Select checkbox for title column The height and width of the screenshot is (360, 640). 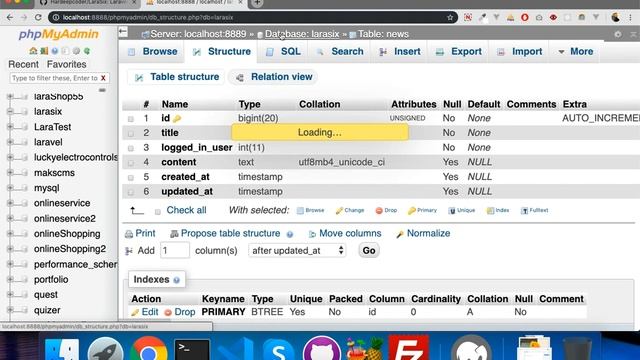[131, 133]
